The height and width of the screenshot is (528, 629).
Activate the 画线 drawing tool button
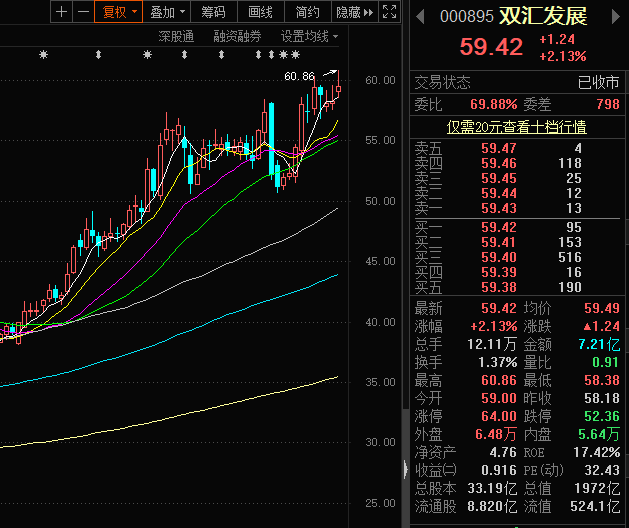click(260, 12)
